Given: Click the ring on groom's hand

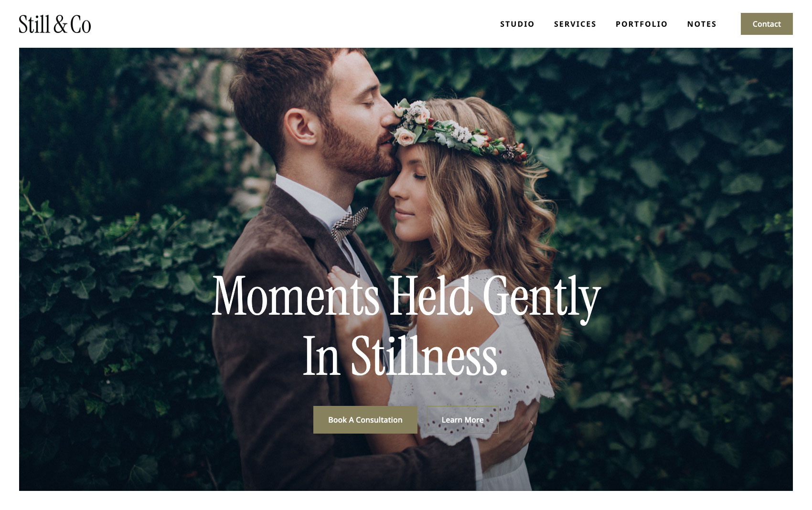Looking at the screenshot, I should coord(531,425).
